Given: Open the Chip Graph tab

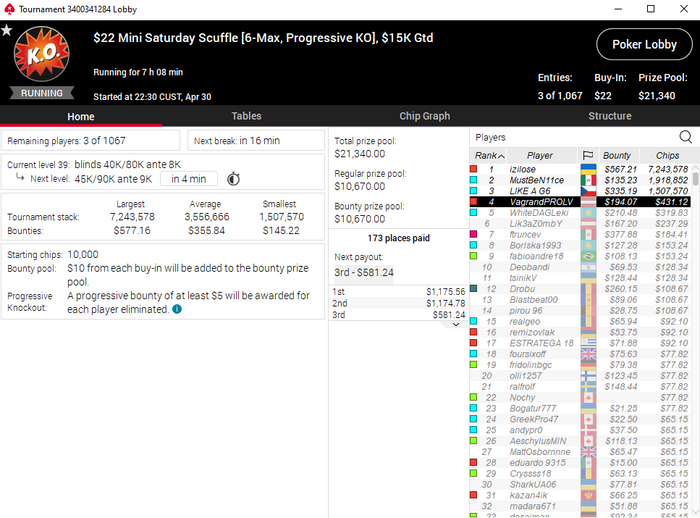Looking at the screenshot, I should 425,116.
